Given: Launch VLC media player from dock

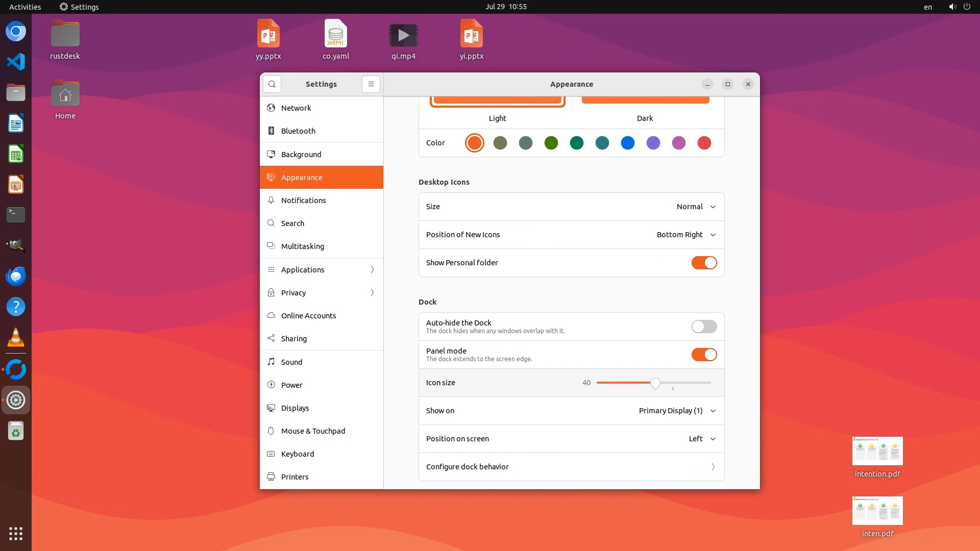Looking at the screenshot, I should coord(16,338).
